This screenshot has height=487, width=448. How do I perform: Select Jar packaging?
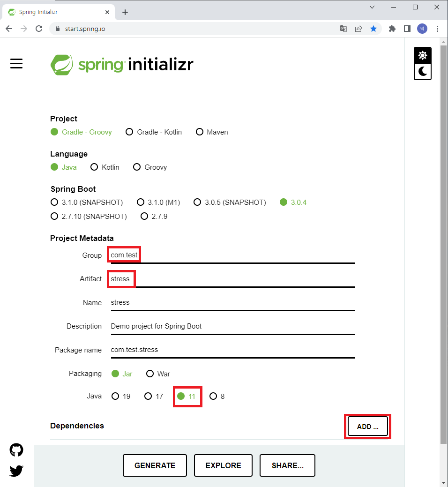click(x=122, y=374)
